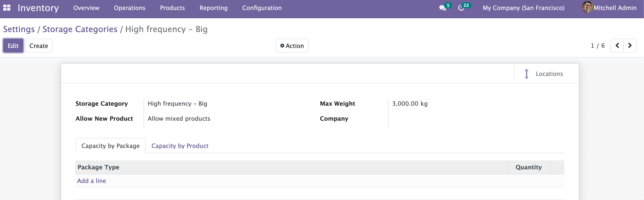The height and width of the screenshot is (200, 644).
Task: Click the Storage Category value High frequency – Big
Action: 177,104
